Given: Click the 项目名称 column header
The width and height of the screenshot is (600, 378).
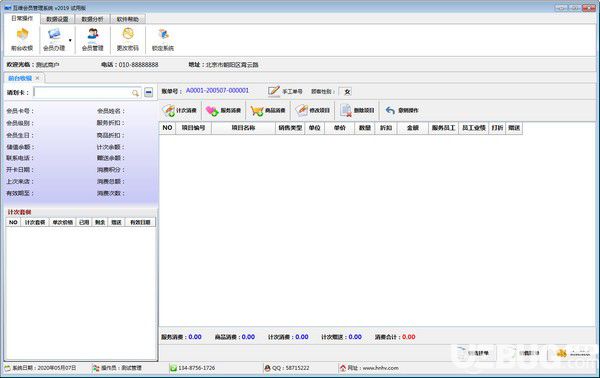Looking at the screenshot, I should [243, 128].
